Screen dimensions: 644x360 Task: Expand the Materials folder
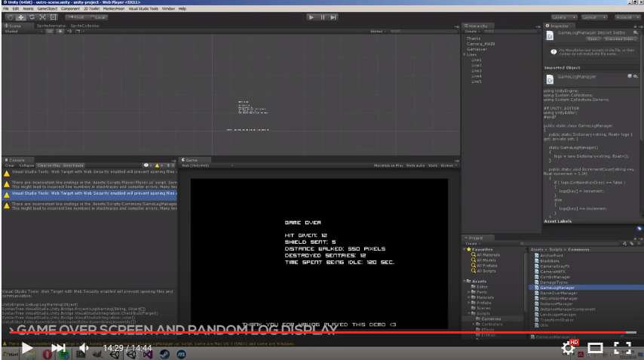click(x=469, y=297)
